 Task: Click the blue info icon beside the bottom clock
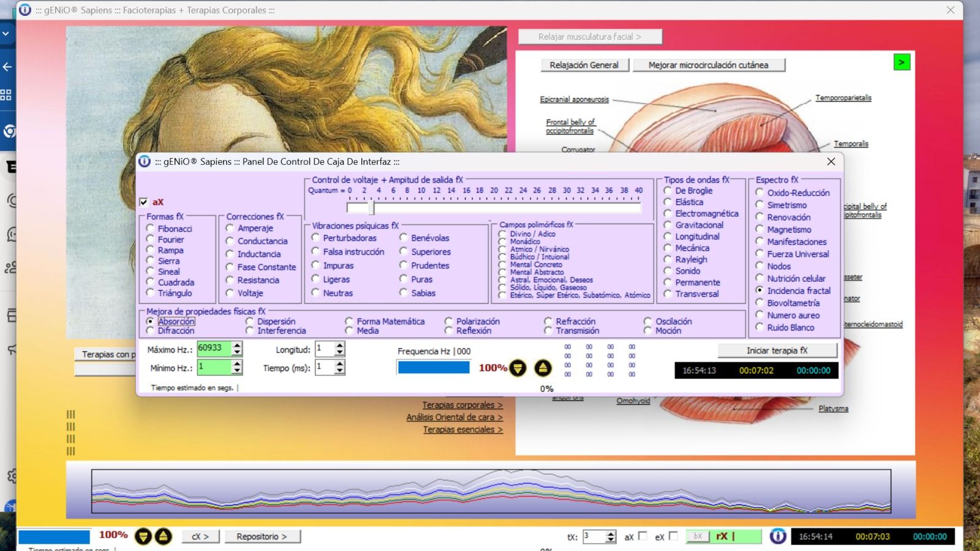pyautogui.click(x=777, y=536)
